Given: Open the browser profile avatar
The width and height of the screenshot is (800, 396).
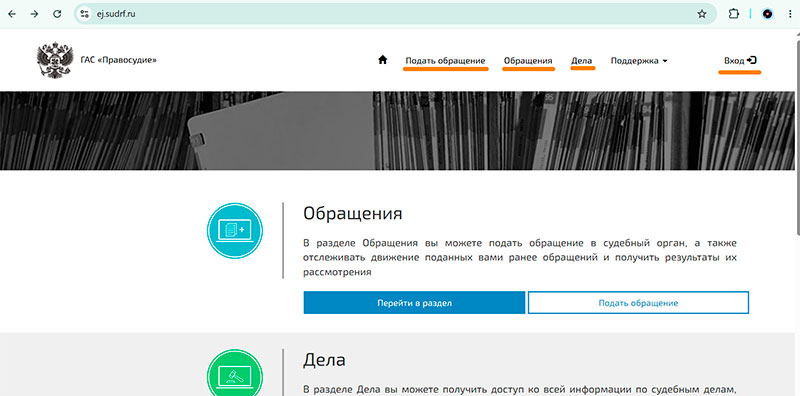Looking at the screenshot, I should (767, 14).
